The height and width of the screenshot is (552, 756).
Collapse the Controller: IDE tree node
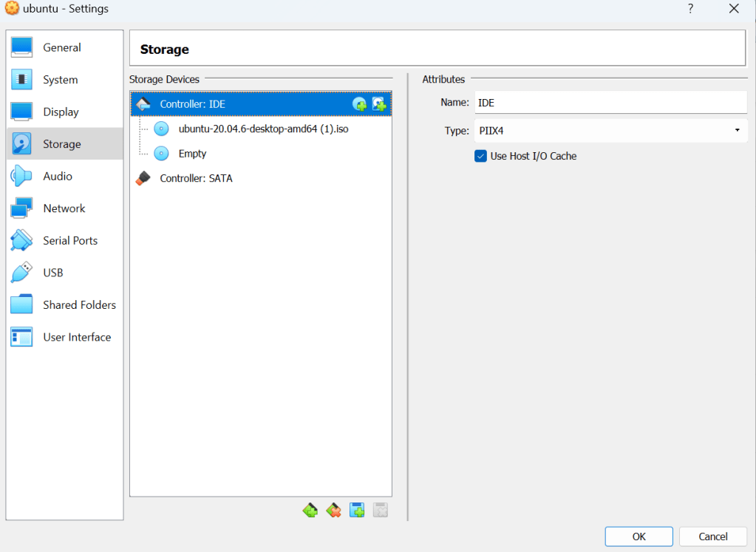coord(144,104)
